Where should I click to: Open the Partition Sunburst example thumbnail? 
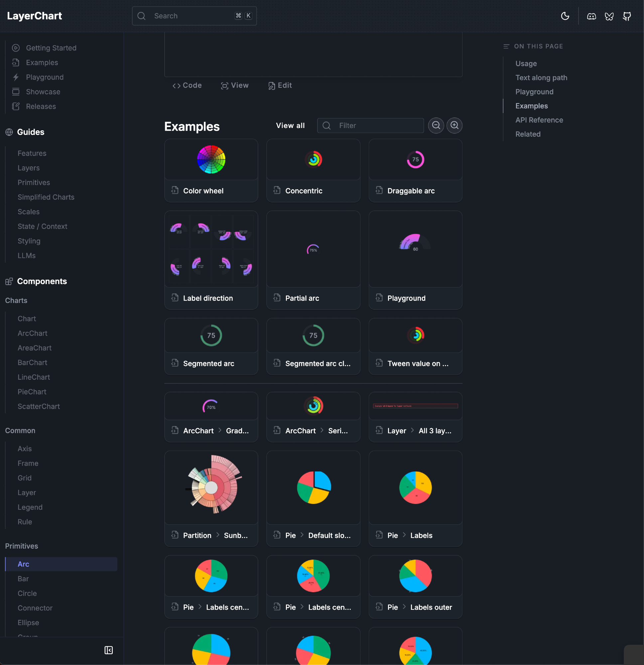point(211,487)
